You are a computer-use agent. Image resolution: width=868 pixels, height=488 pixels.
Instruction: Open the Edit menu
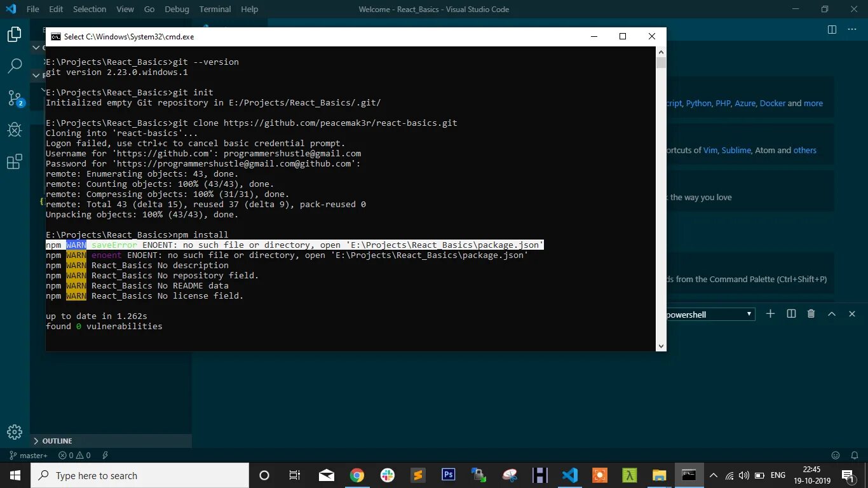pyautogui.click(x=56, y=9)
